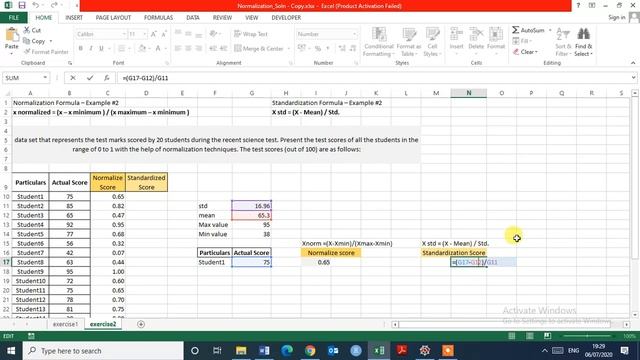Open the FILE tab
This screenshot has height=360, width=640.
tap(14, 18)
